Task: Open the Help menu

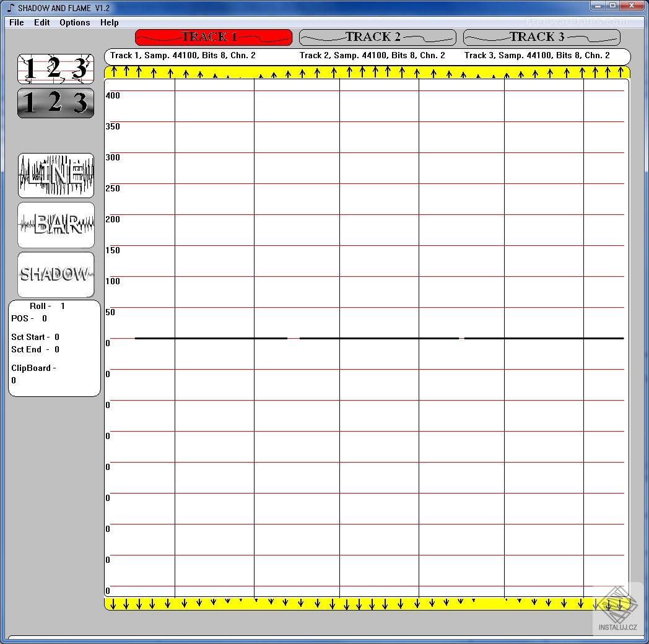Action: [x=109, y=22]
